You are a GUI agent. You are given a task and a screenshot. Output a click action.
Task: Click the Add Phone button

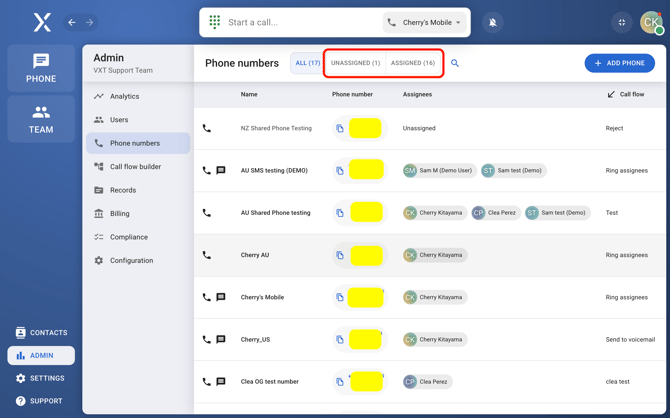point(620,63)
